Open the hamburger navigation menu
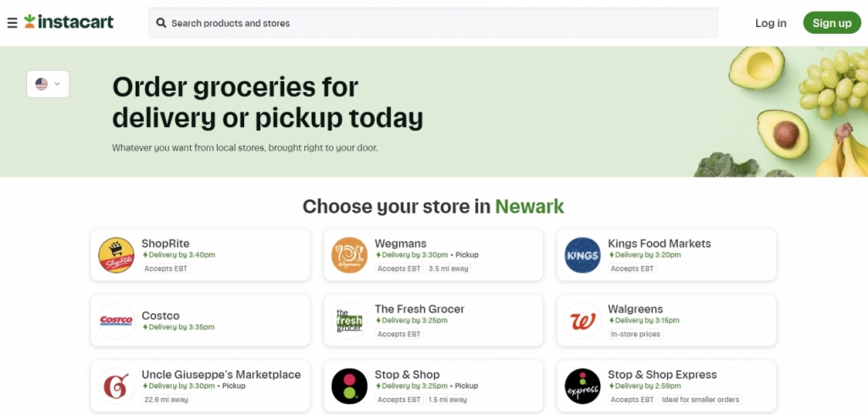The image size is (868, 415). click(12, 23)
